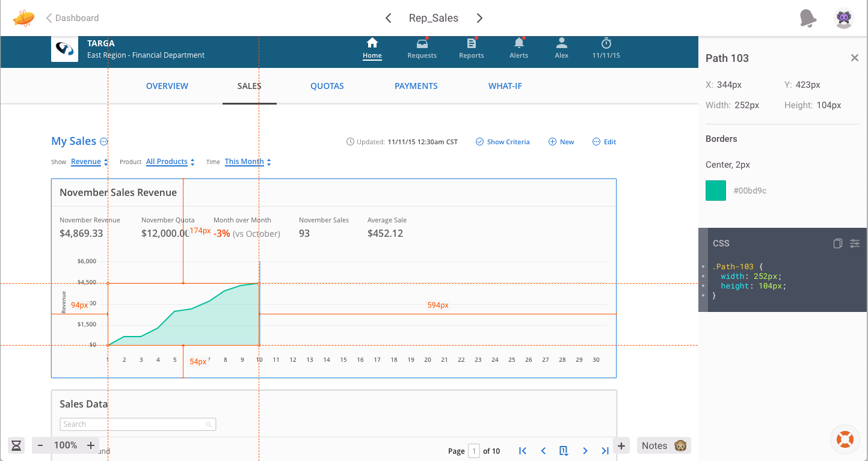This screenshot has width=868, height=461.
Task: Click the Home icon in the header
Action: click(x=372, y=43)
